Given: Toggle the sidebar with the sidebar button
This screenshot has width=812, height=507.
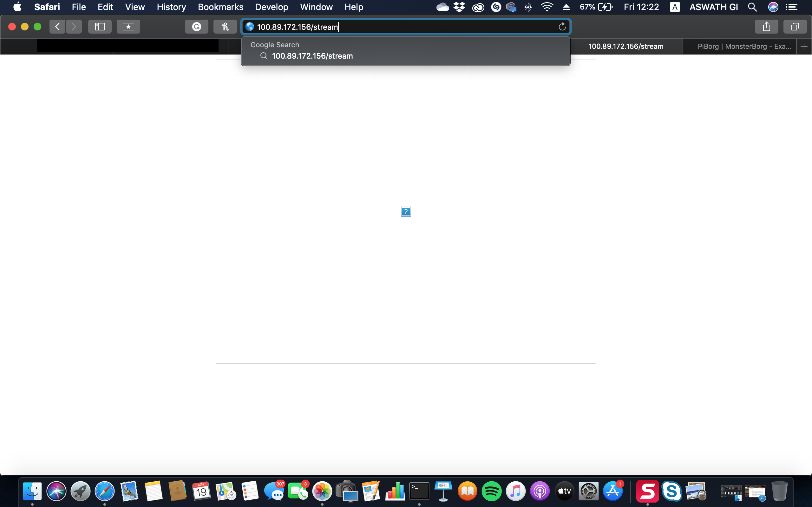Looking at the screenshot, I should (x=100, y=27).
